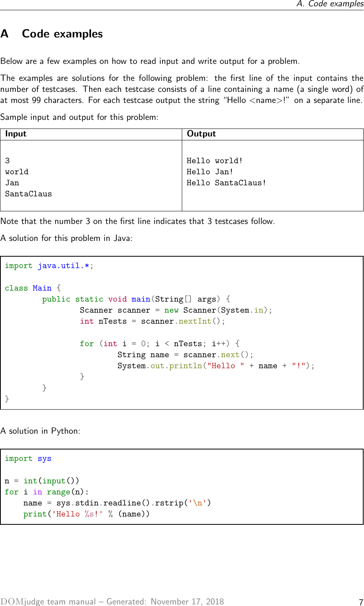
Task: Click the 'A Code examples' section heading
Action: 52,34
